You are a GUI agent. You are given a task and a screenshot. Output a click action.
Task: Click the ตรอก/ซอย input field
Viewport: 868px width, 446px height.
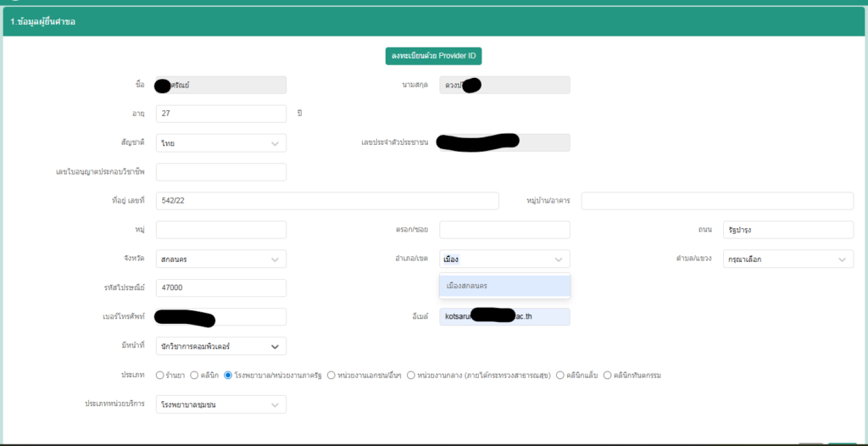click(504, 230)
